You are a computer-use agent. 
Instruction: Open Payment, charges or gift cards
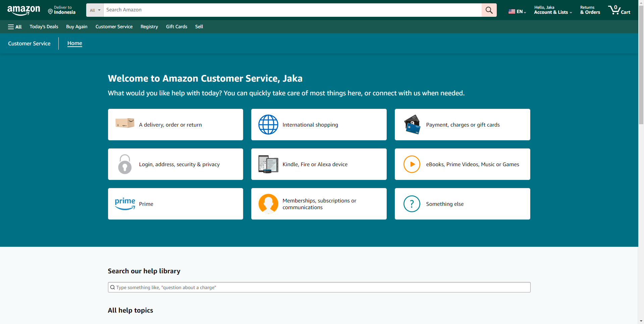[462, 125]
